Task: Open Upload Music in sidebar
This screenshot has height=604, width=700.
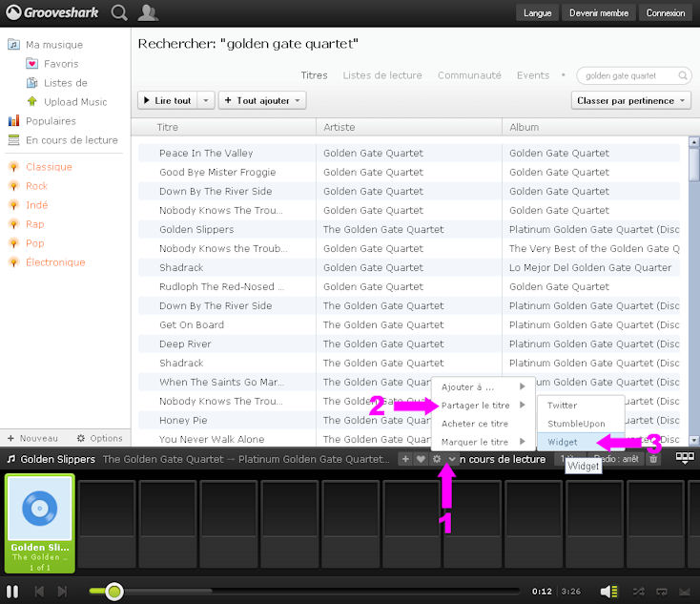Action: pyautogui.click(x=67, y=102)
